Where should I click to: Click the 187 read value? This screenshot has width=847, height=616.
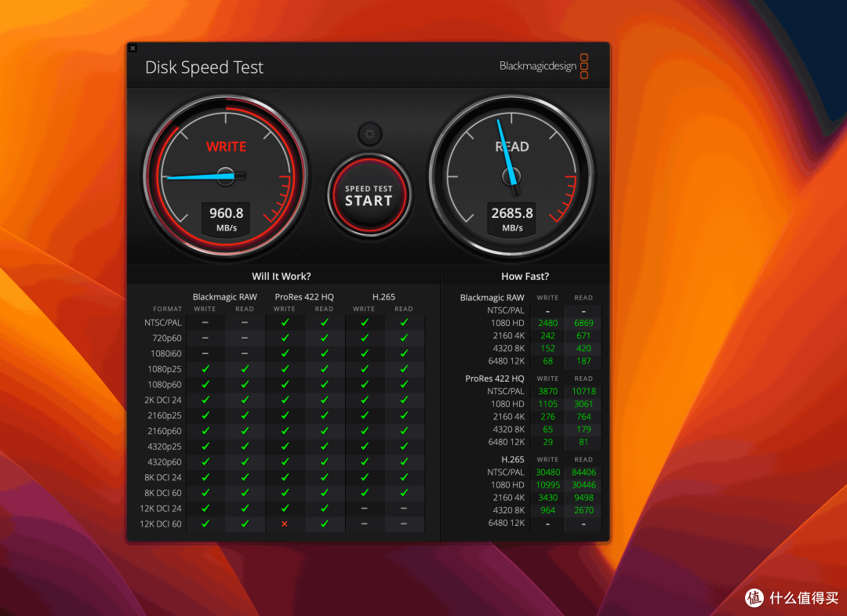(583, 361)
